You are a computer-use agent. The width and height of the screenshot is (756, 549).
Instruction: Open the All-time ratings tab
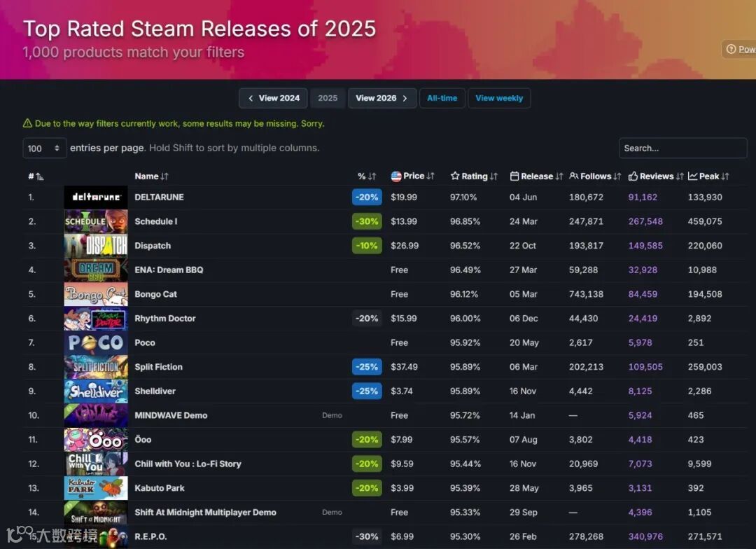click(x=442, y=98)
